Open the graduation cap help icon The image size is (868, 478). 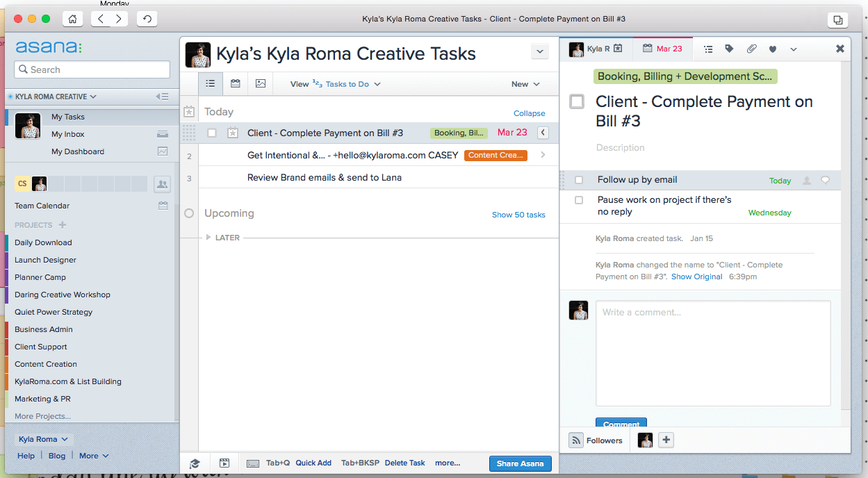195,463
